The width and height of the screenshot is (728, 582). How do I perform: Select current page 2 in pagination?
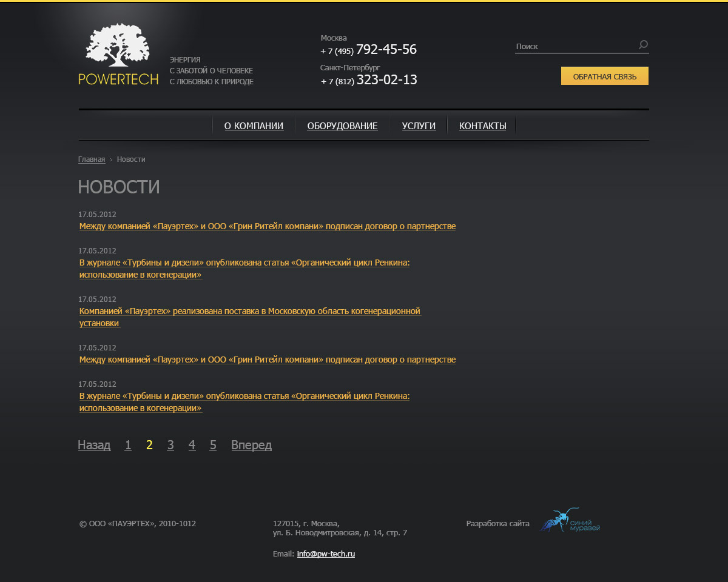pyautogui.click(x=149, y=445)
